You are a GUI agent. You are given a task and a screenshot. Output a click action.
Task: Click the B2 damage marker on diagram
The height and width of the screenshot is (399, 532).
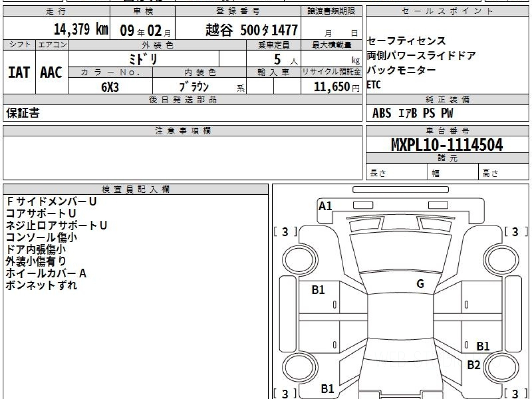coord(474,365)
